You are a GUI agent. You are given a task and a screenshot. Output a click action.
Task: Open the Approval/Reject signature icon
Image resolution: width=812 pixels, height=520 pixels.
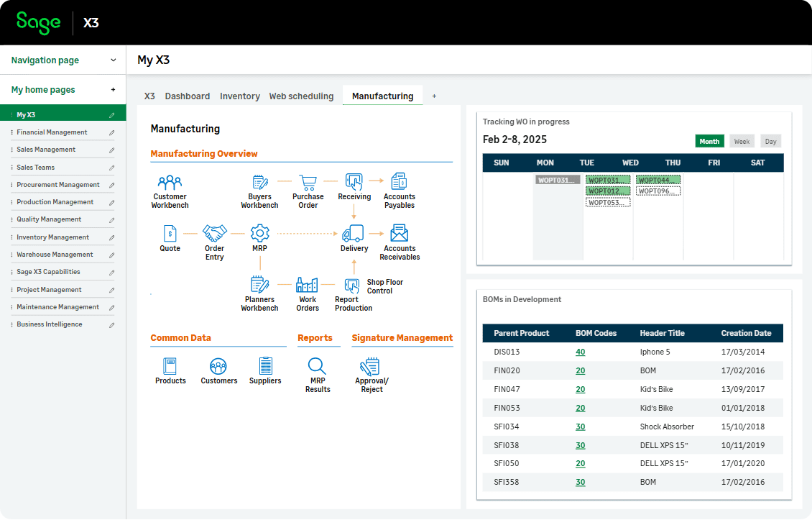(x=371, y=365)
